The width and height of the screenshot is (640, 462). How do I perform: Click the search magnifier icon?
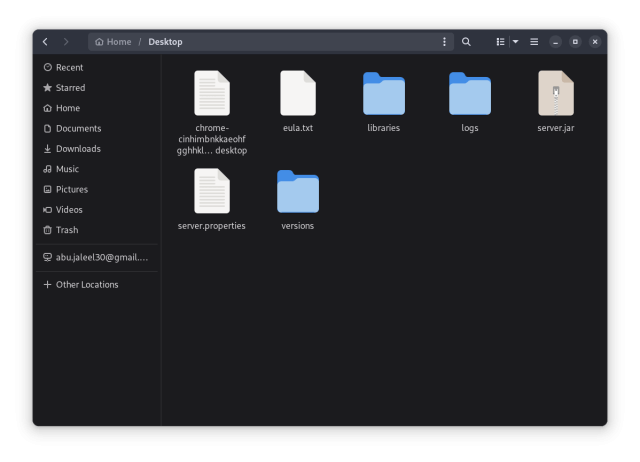click(x=466, y=42)
